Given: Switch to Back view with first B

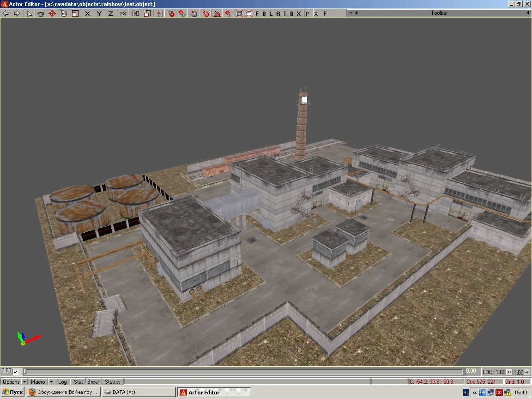Looking at the screenshot, I should pyautogui.click(x=264, y=13).
